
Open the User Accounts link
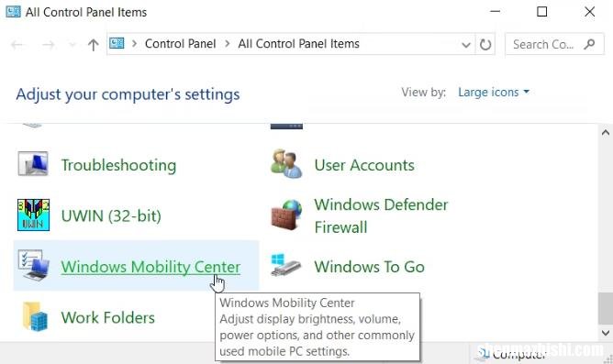tap(364, 165)
